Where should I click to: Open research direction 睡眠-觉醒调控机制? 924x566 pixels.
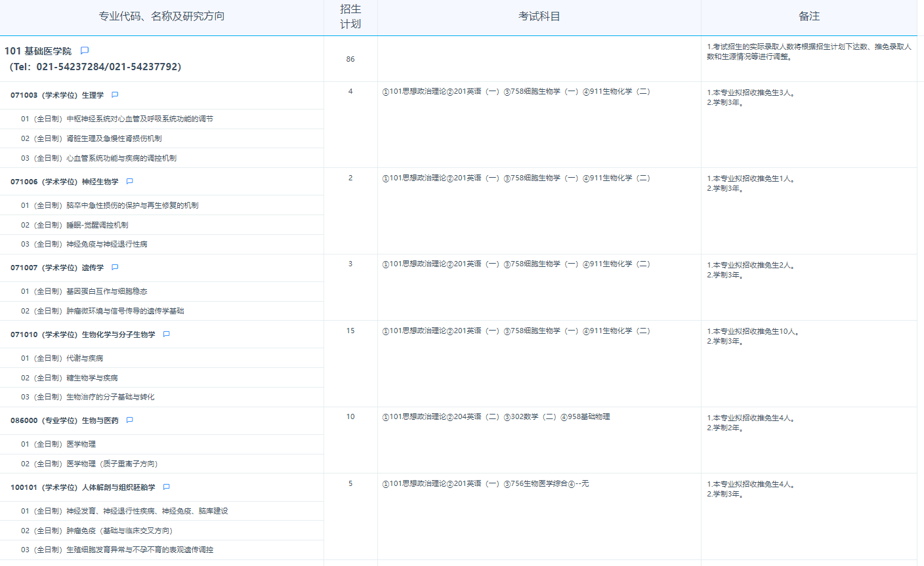coord(97,225)
